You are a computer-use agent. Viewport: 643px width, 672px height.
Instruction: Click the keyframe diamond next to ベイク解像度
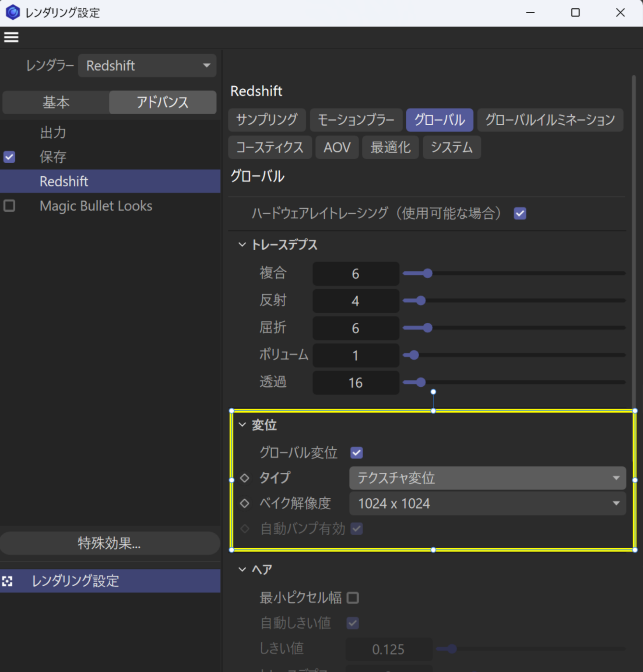[244, 503]
